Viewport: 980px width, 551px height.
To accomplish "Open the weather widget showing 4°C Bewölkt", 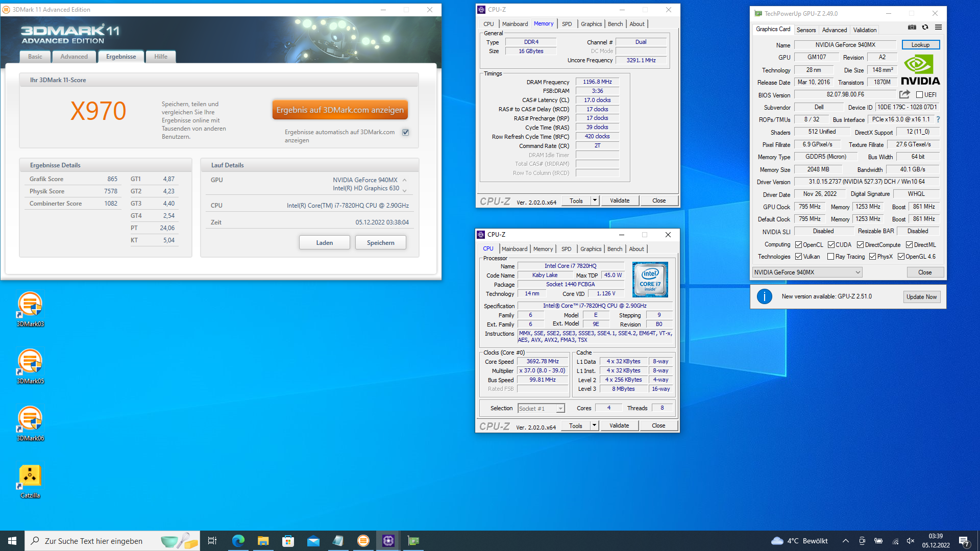I will pos(799,541).
